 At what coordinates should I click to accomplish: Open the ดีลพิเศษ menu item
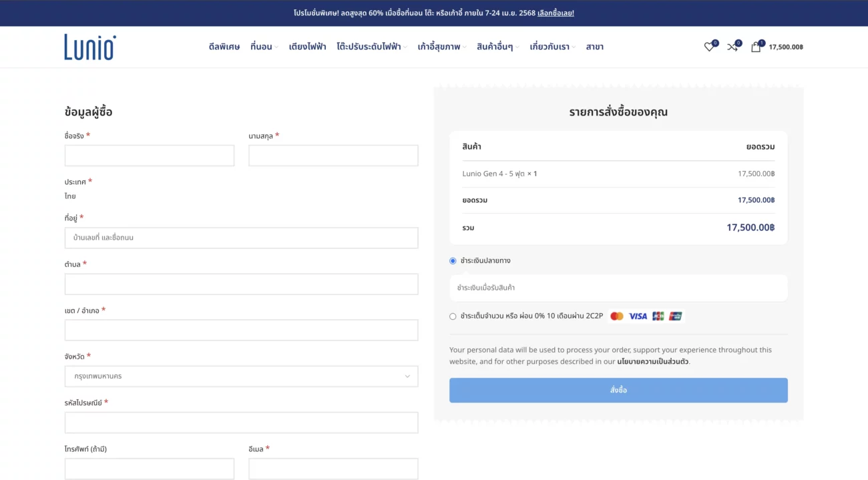224,47
